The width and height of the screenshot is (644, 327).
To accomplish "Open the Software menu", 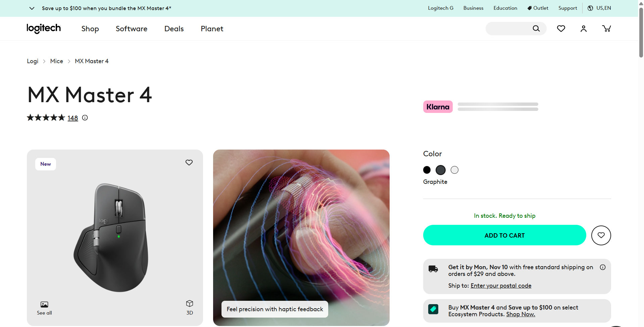I will coord(132,29).
